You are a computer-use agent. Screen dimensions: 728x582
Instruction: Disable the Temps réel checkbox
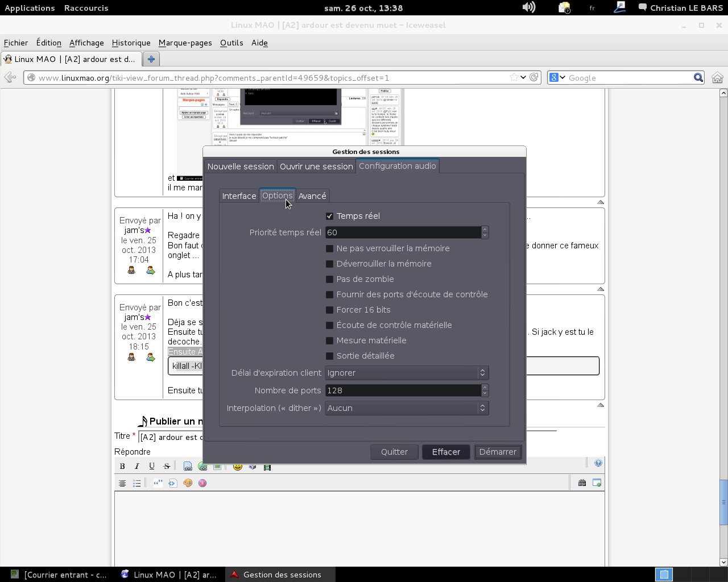coord(329,216)
